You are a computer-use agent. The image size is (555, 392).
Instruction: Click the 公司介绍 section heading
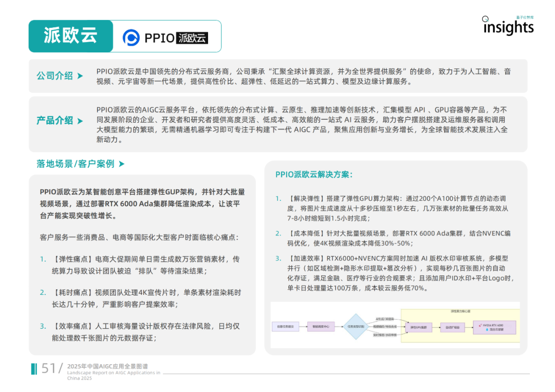[x=54, y=76]
